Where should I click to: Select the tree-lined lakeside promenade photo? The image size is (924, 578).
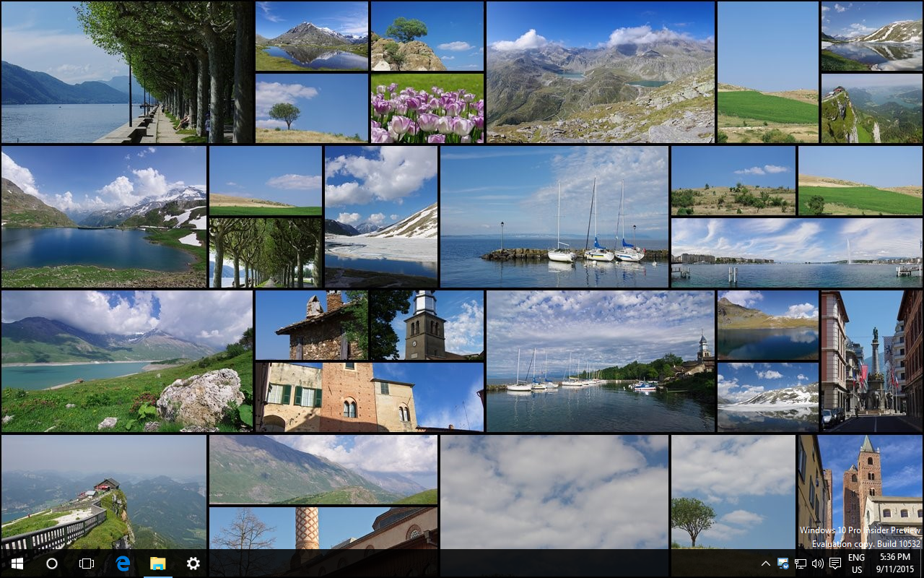127,72
